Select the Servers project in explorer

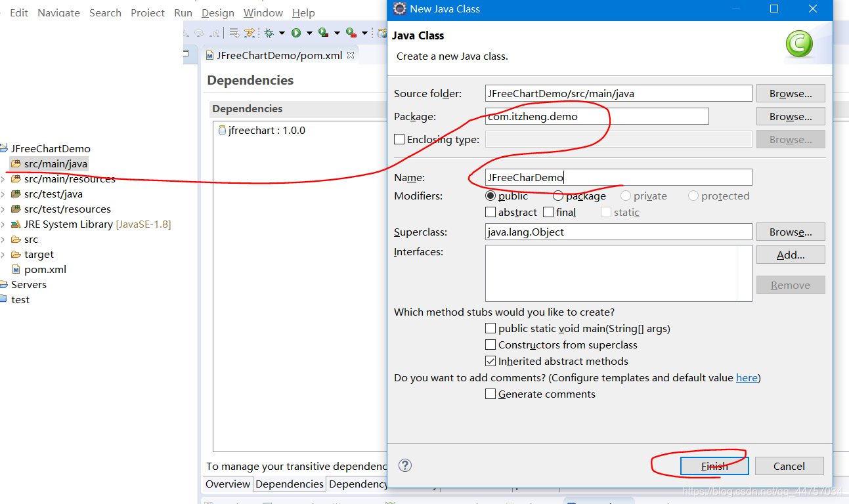(x=29, y=284)
